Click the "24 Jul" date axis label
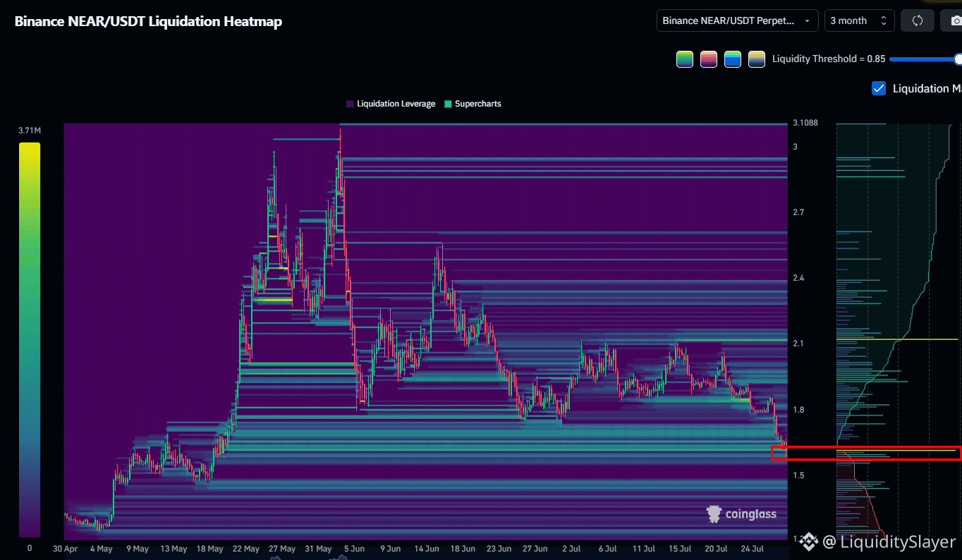 [753, 549]
